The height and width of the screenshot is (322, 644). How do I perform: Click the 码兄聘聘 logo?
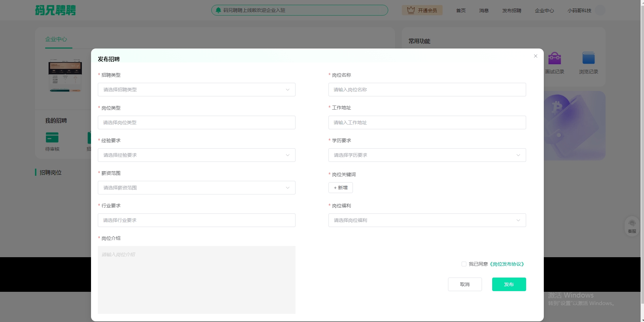[55, 10]
